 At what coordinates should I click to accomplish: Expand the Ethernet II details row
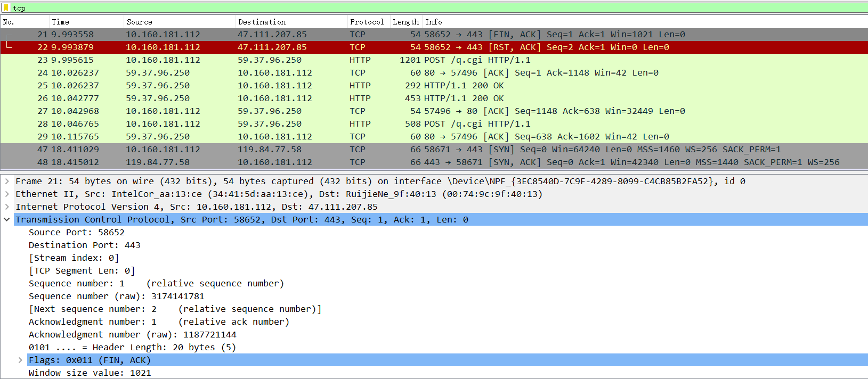[7, 194]
